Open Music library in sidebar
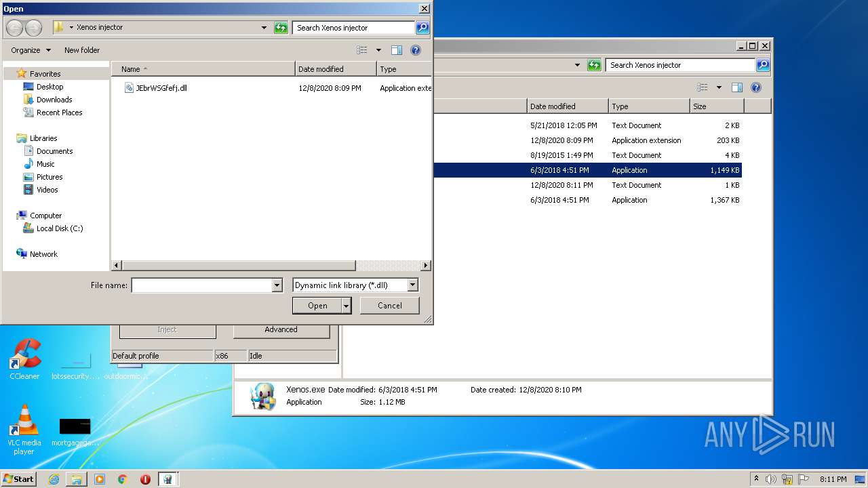 pyautogui.click(x=45, y=164)
